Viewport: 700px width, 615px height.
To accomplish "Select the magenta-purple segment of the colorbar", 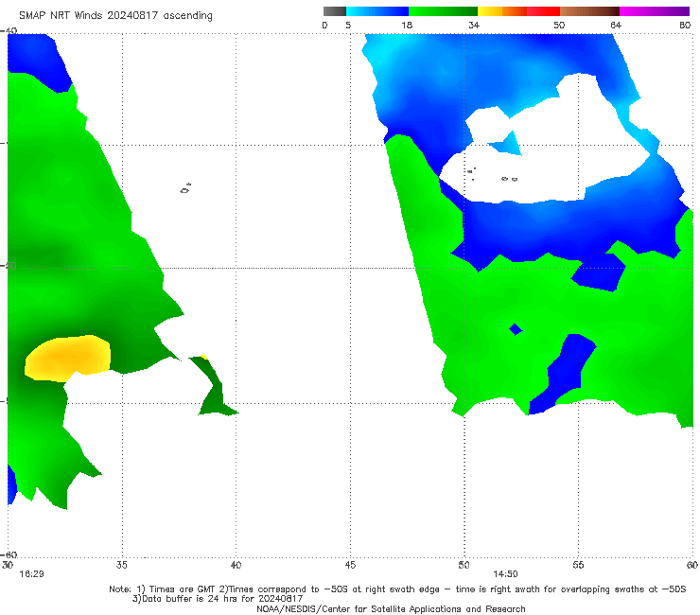I will coord(655,11).
